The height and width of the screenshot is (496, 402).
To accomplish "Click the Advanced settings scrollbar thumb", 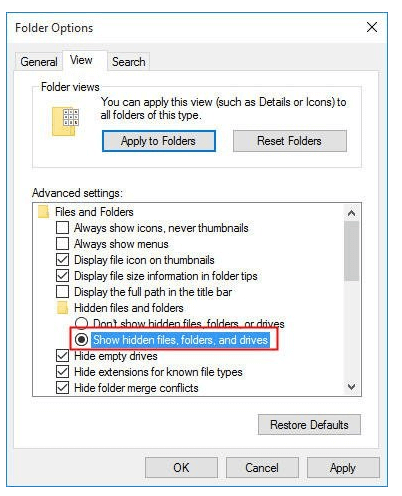I will click(351, 251).
